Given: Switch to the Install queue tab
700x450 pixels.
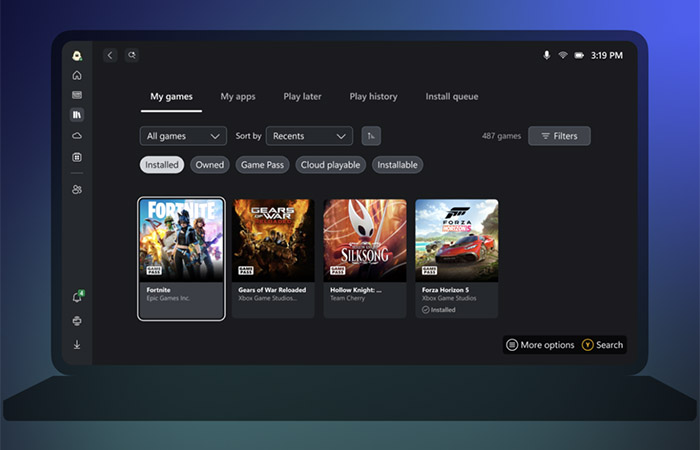Looking at the screenshot, I should click(451, 97).
